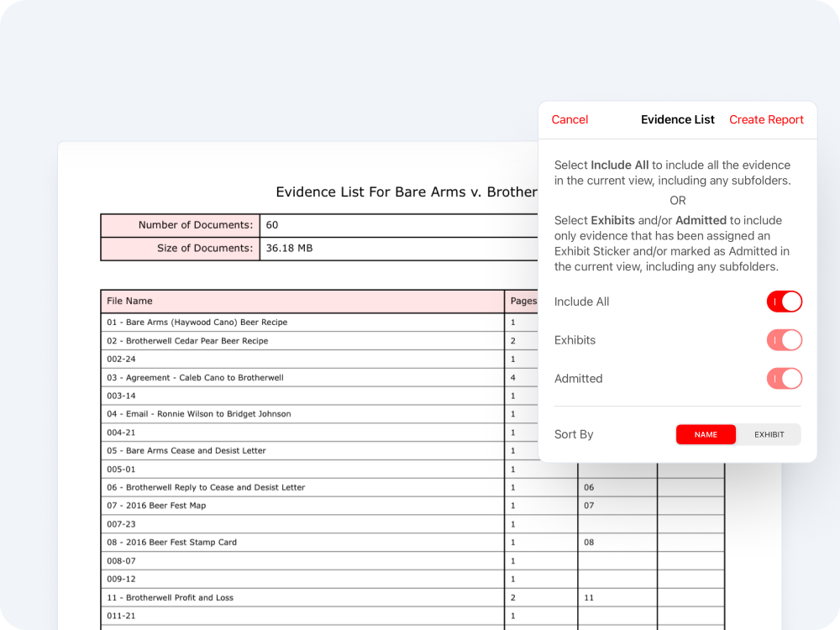Turn off the Exhibits toggle
Screen dimensions: 840x630
(785, 340)
